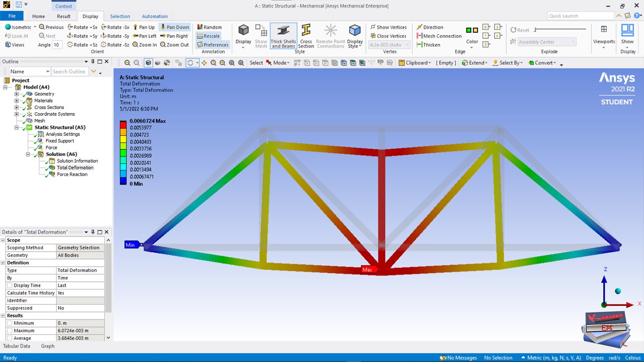644x362 pixels.
Task: Click the green edge color swatch
Action: [x=468, y=30]
